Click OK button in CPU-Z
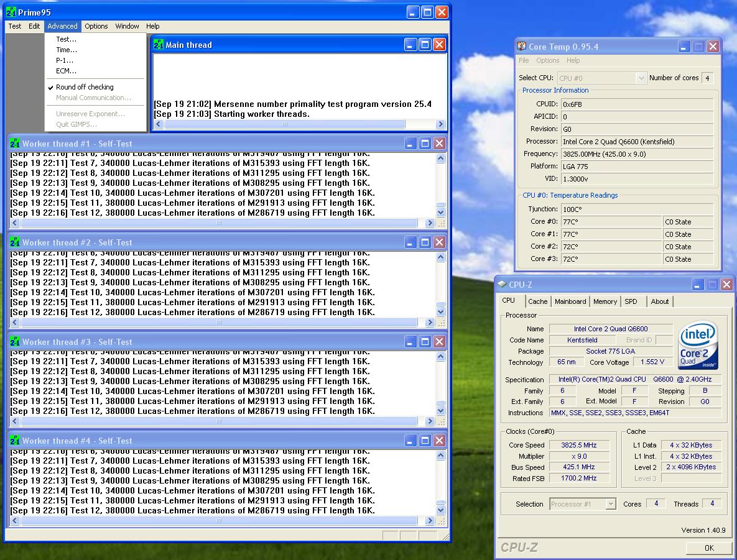Screen dimensions: 737x560 pos(709,548)
